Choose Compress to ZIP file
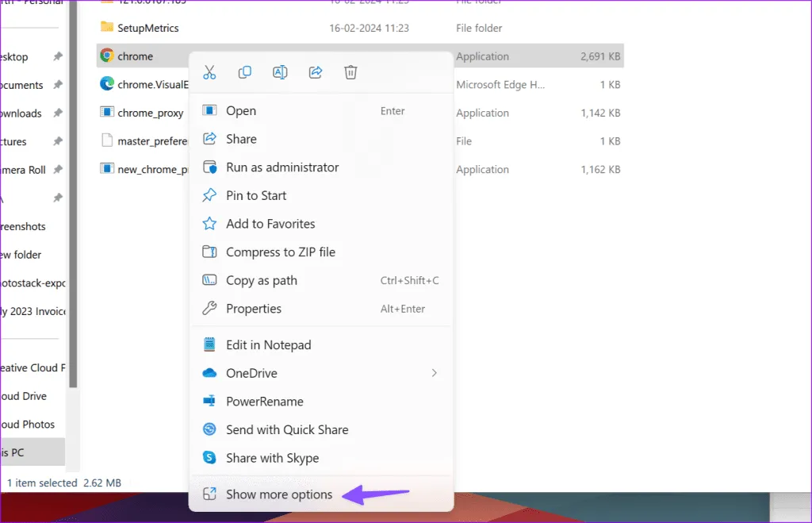Screen dimensions: 812x523 pos(280,252)
